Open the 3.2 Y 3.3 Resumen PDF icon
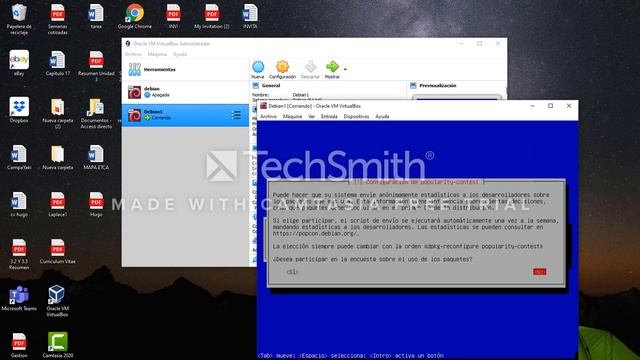 19,254
